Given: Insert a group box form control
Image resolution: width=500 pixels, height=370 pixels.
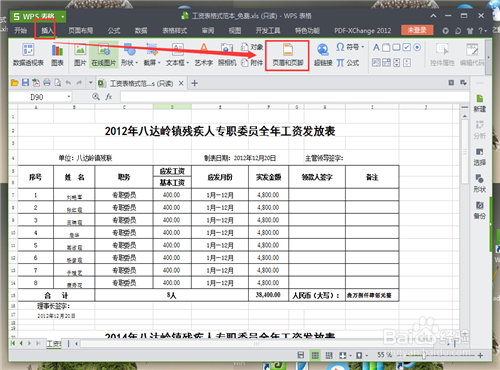Looking at the screenshot, I should [x=386, y=47].
